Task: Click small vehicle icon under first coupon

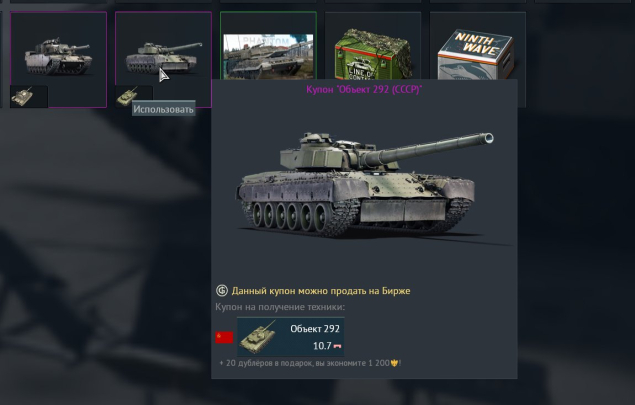Action: pos(29,96)
